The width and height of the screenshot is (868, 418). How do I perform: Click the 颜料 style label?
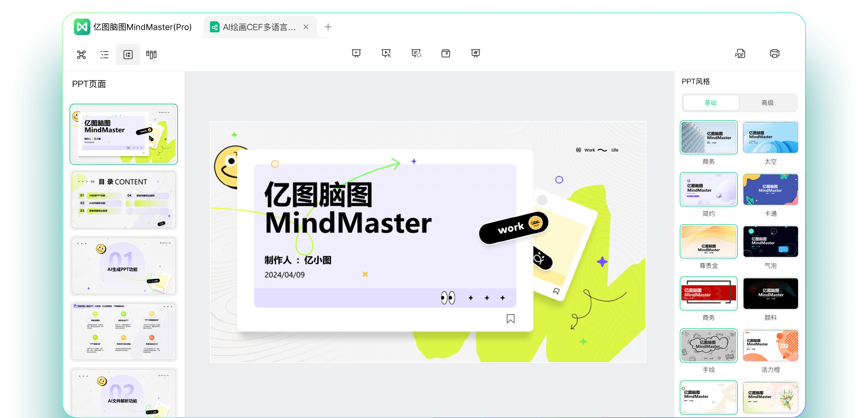[770, 317]
